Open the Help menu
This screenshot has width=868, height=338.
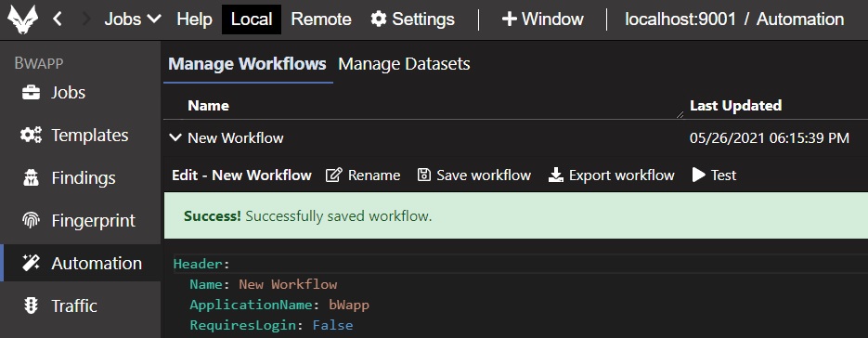pyautogui.click(x=194, y=19)
